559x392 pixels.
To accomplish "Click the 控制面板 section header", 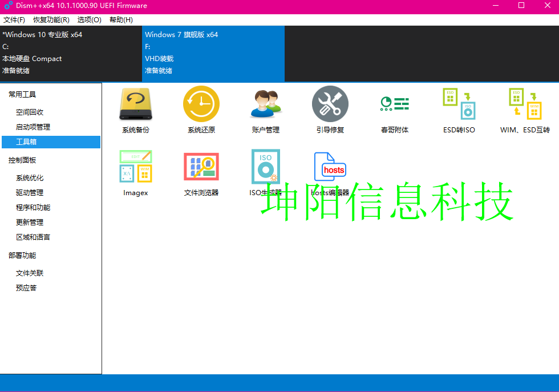I will point(22,160).
